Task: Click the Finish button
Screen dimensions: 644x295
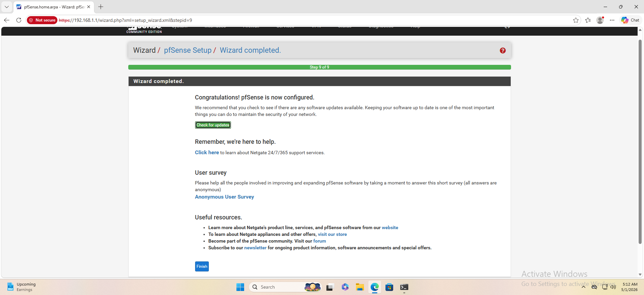Action: [x=202, y=266]
